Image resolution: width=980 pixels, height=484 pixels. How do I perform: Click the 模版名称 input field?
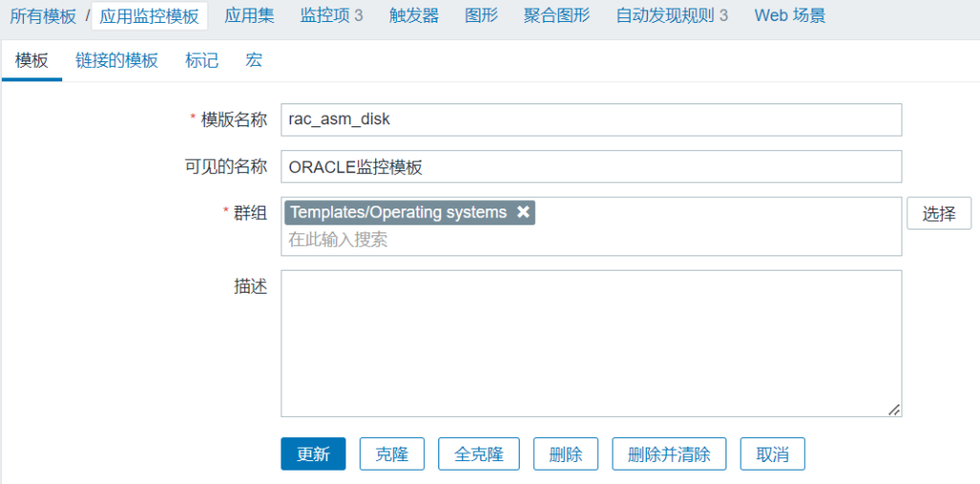coord(590,121)
